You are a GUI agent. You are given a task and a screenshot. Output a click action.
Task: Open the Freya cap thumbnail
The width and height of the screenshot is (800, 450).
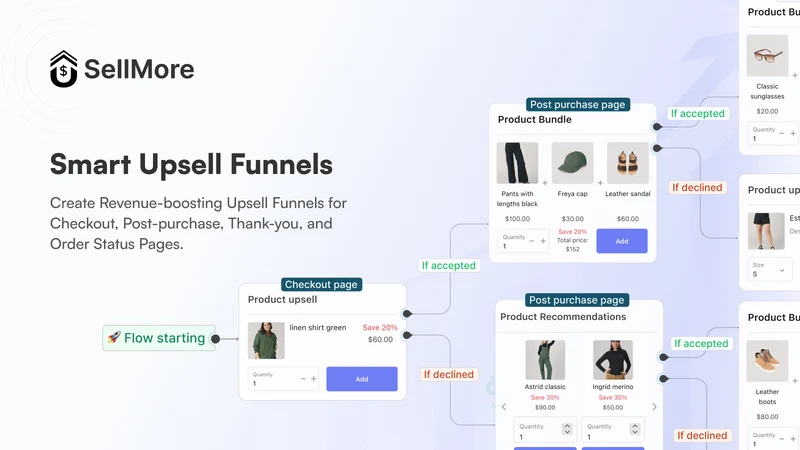click(x=572, y=163)
